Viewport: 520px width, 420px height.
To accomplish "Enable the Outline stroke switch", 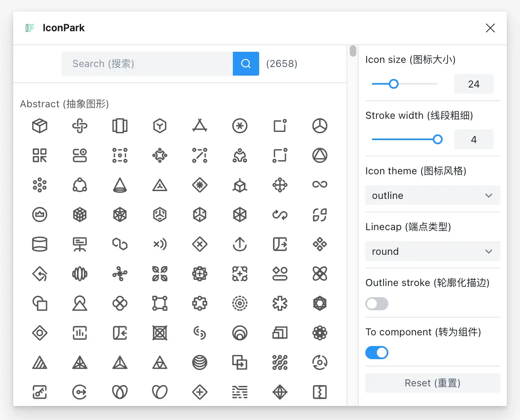I will click(x=377, y=304).
